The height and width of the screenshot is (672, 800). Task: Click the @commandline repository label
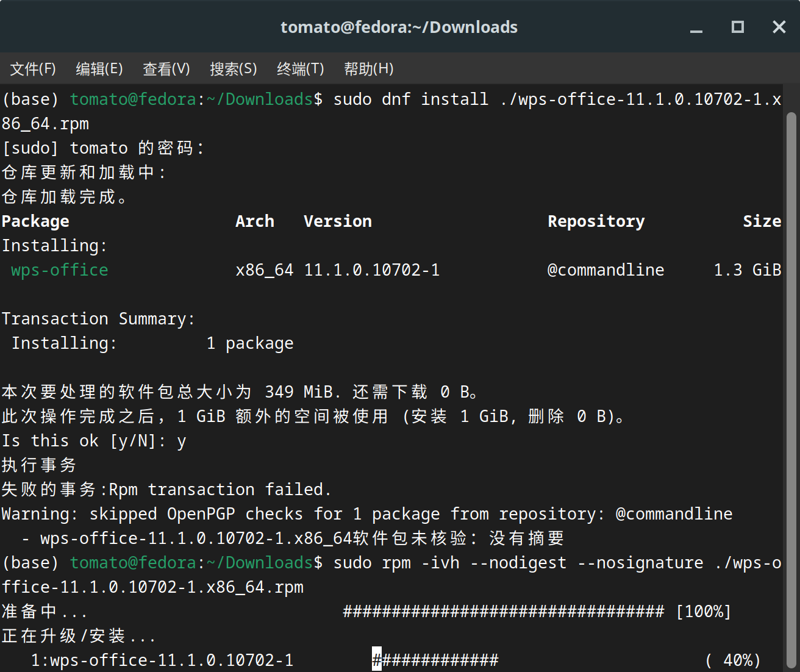(x=605, y=270)
